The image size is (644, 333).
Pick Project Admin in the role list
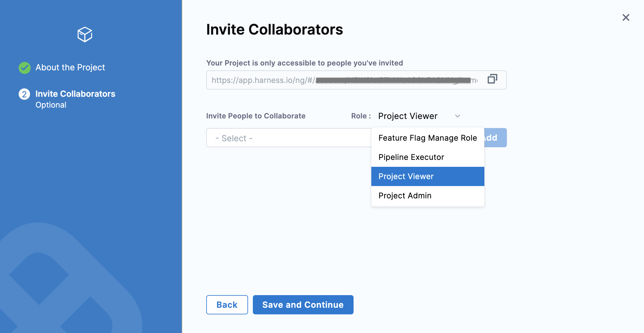tap(405, 196)
